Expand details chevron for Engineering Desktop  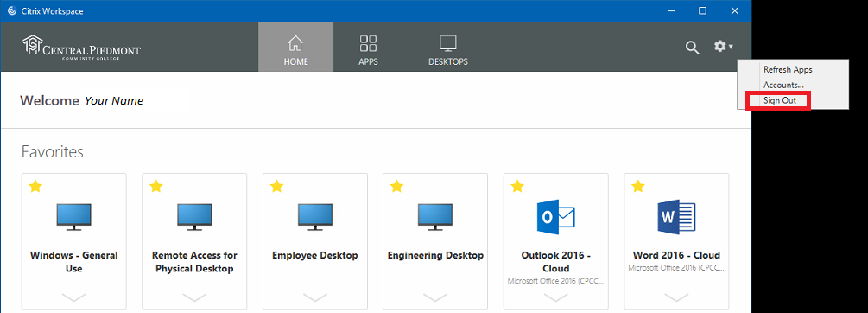(435, 297)
